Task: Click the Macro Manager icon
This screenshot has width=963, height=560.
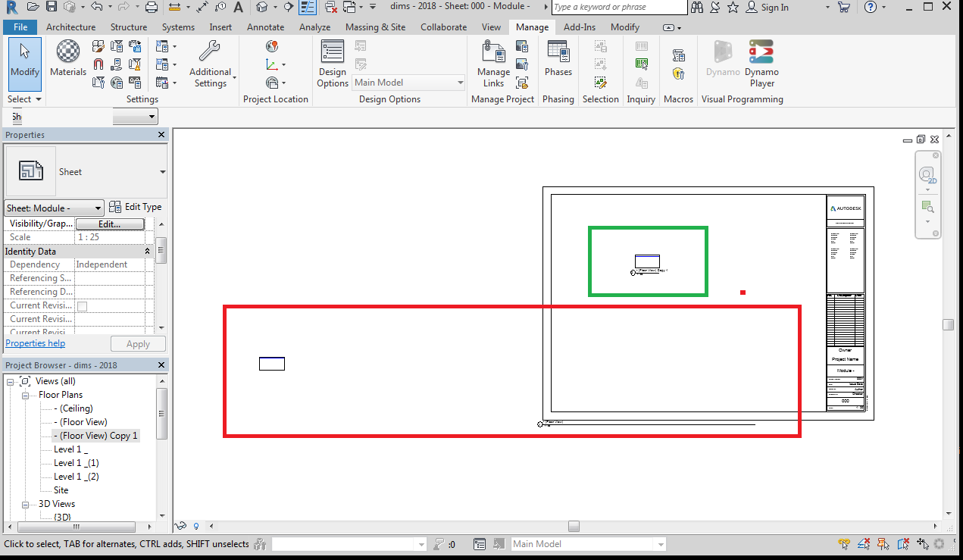Action: tap(679, 55)
